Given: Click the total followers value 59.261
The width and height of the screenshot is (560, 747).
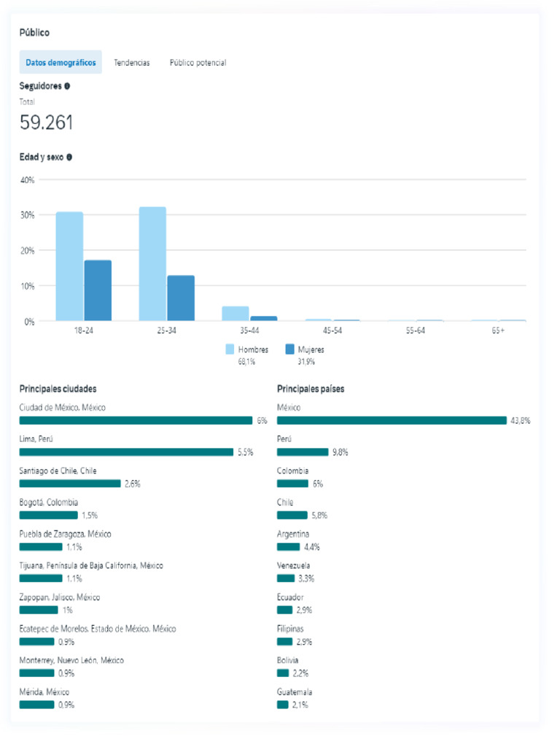Looking at the screenshot, I should [46, 123].
